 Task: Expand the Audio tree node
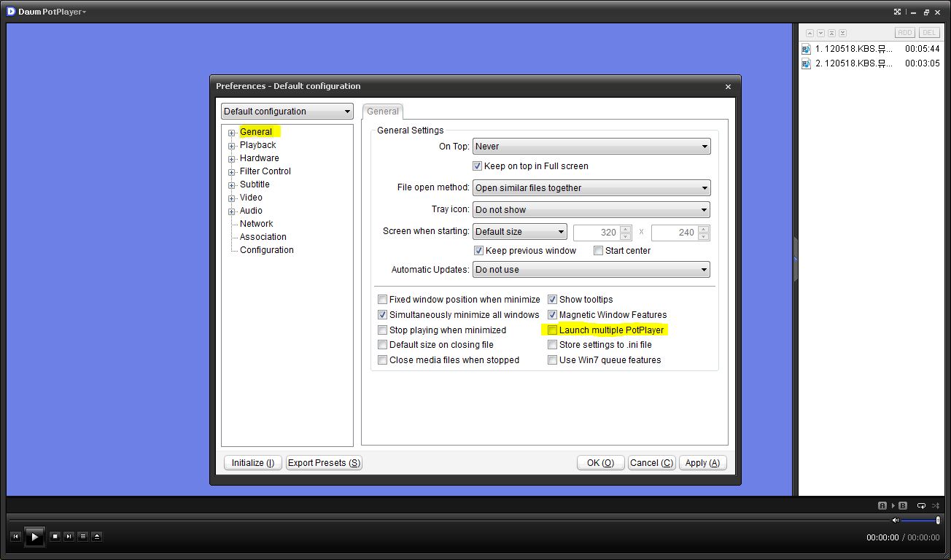coord(232,211)
